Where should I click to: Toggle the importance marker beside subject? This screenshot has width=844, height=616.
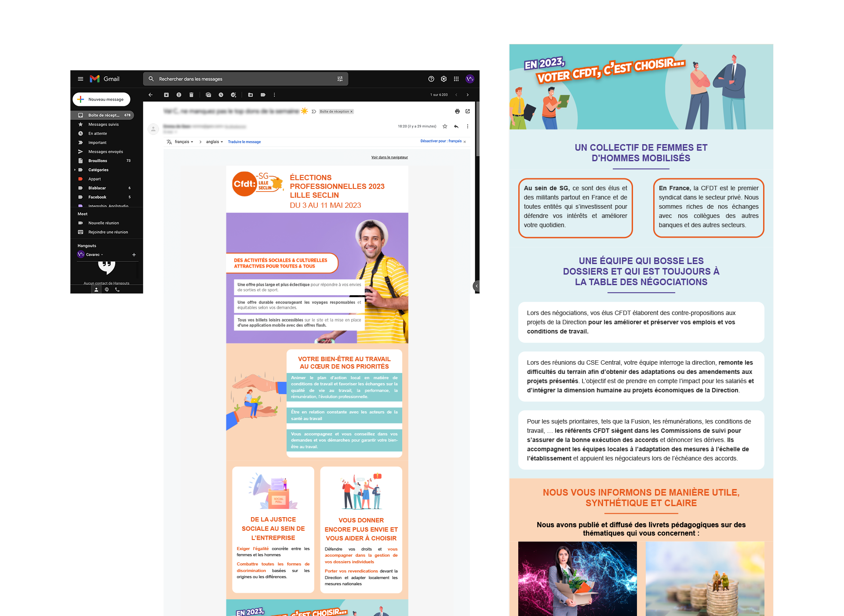(x=314, y=112)
